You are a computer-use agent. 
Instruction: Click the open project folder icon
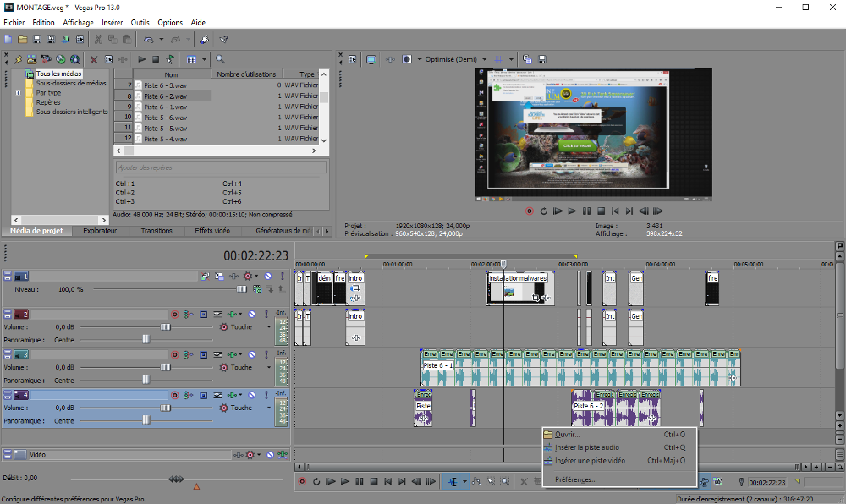pos(23,40)
